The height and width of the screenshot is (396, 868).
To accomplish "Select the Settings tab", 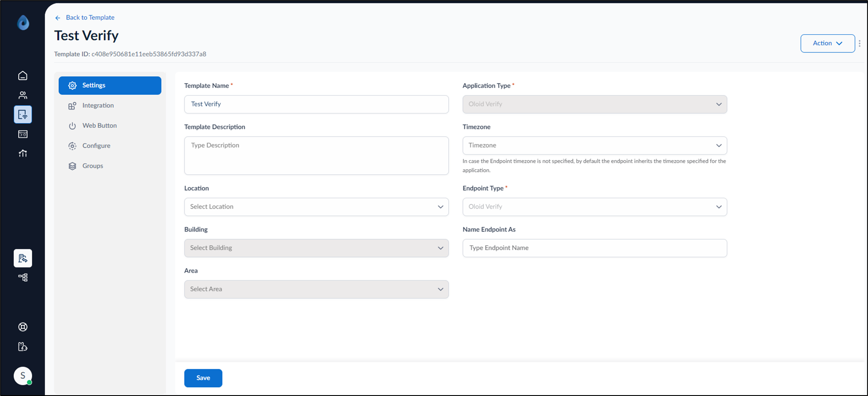I will (x=110, y=85).
